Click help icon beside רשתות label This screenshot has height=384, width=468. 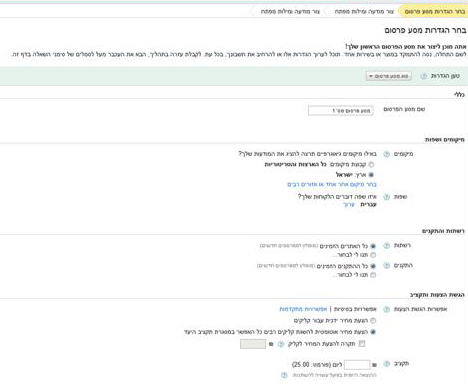(x=386, y=246)
